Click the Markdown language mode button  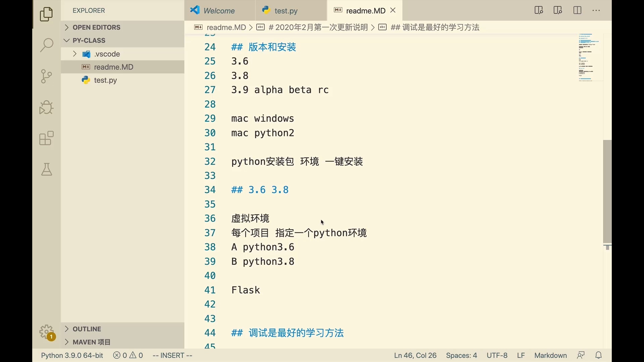tap(550, 355)
